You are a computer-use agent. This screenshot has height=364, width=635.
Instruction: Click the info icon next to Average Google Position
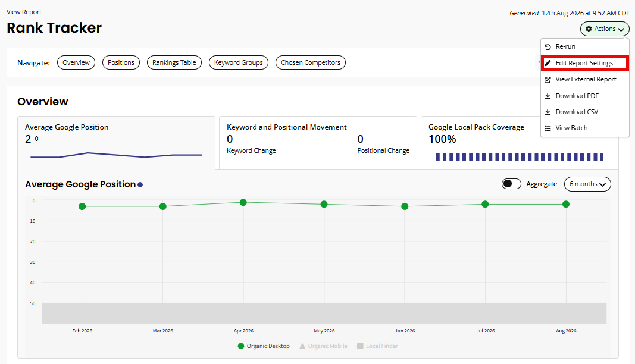point(140,184)
